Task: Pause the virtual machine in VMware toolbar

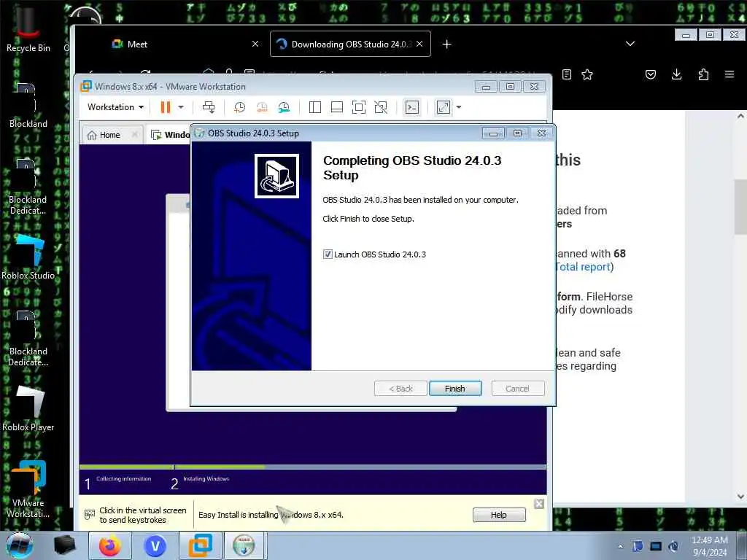Action: [x=166, y=107]
